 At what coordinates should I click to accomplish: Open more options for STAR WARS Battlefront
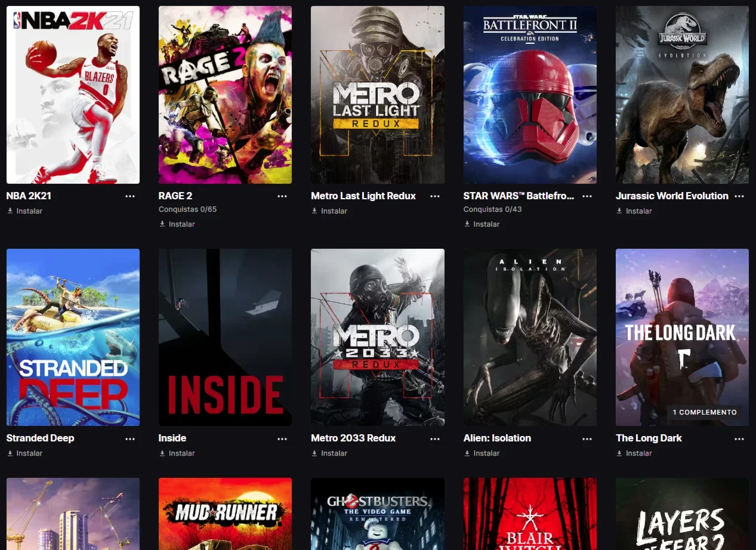click(587, 196)
